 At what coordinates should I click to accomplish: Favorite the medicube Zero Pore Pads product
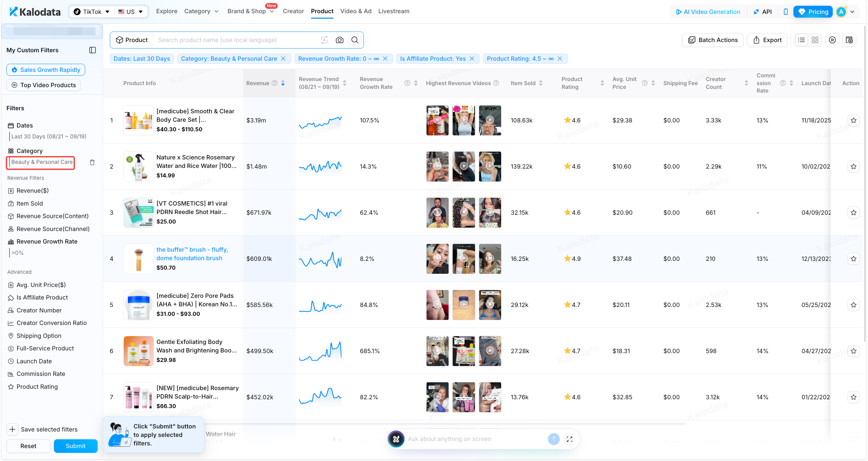pos(853,305)
